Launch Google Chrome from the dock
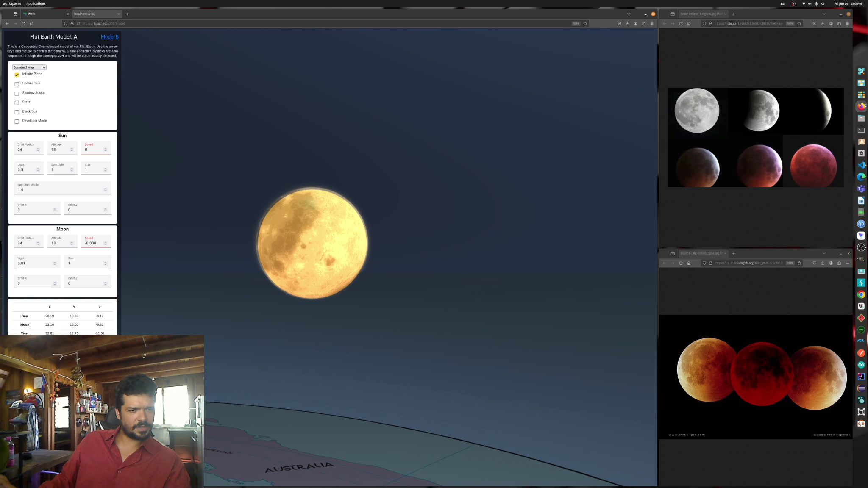This screenshot has height=488, width=868. (861, 294)
